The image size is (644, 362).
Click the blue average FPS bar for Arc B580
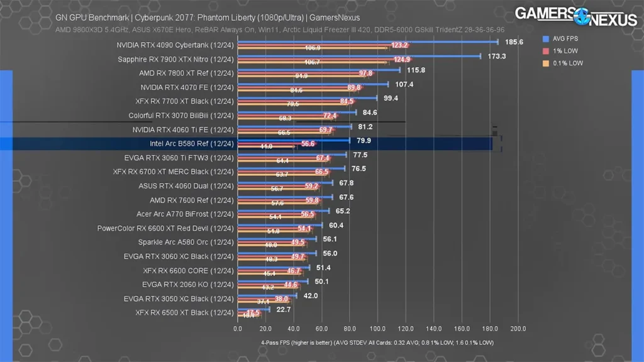tap(294, 140)
